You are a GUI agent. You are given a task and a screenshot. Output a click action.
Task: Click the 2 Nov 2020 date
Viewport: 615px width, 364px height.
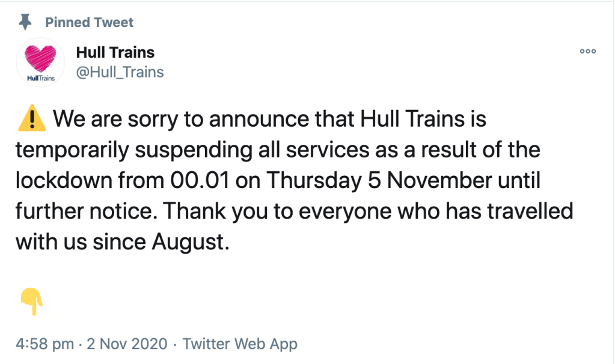127,344
